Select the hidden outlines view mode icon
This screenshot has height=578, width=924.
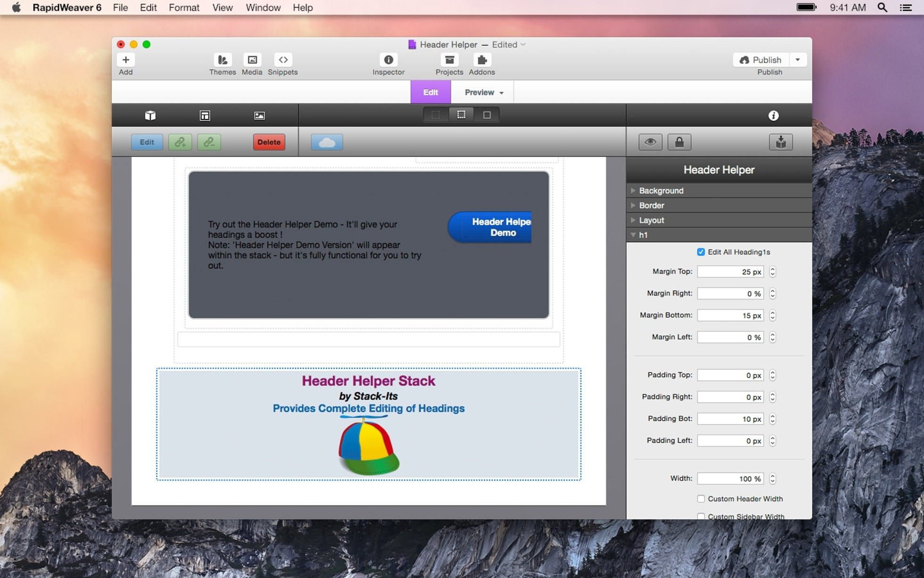coord(436,115)
